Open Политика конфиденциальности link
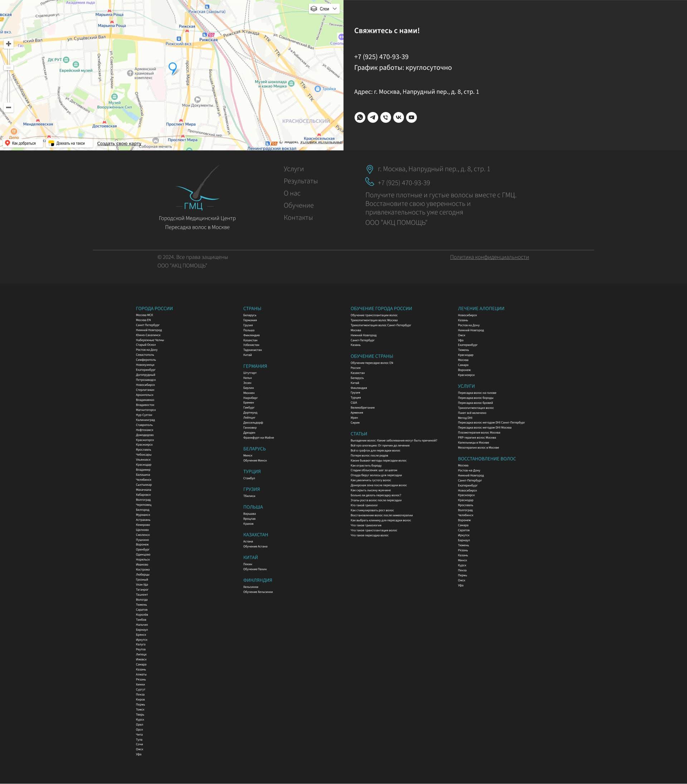This screenshot has height=784, width=687. coord(489,257)
